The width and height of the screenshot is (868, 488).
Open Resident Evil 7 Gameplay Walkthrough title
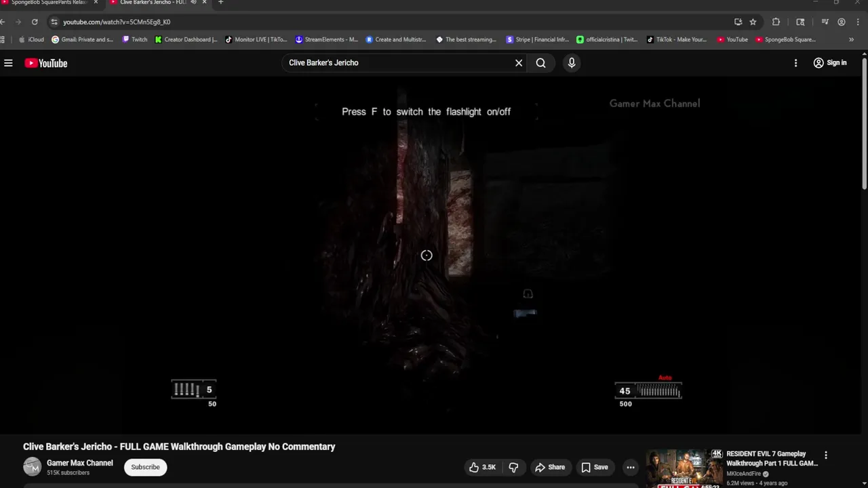pos(772,459)
